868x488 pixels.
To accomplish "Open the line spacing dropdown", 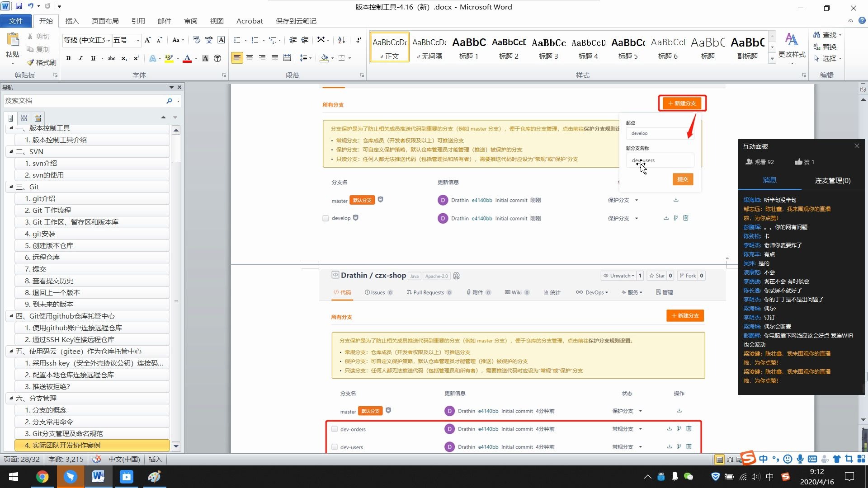I will [x=310, y=58].
